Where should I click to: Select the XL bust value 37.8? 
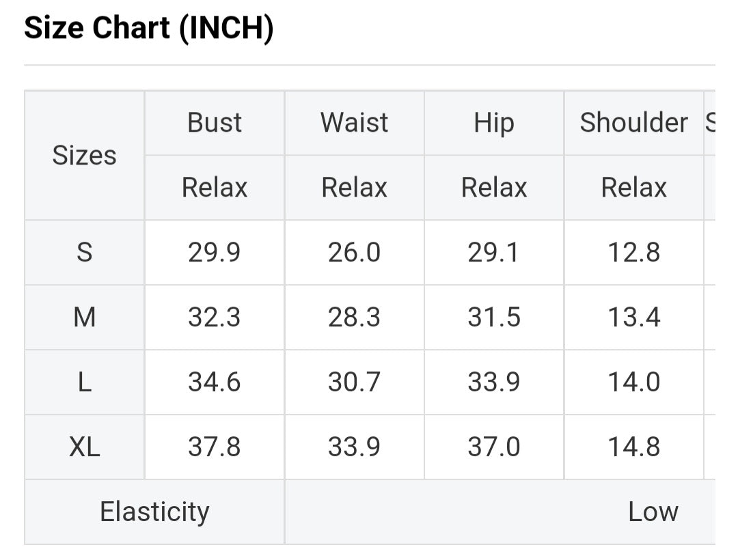[x=215, y=447]
